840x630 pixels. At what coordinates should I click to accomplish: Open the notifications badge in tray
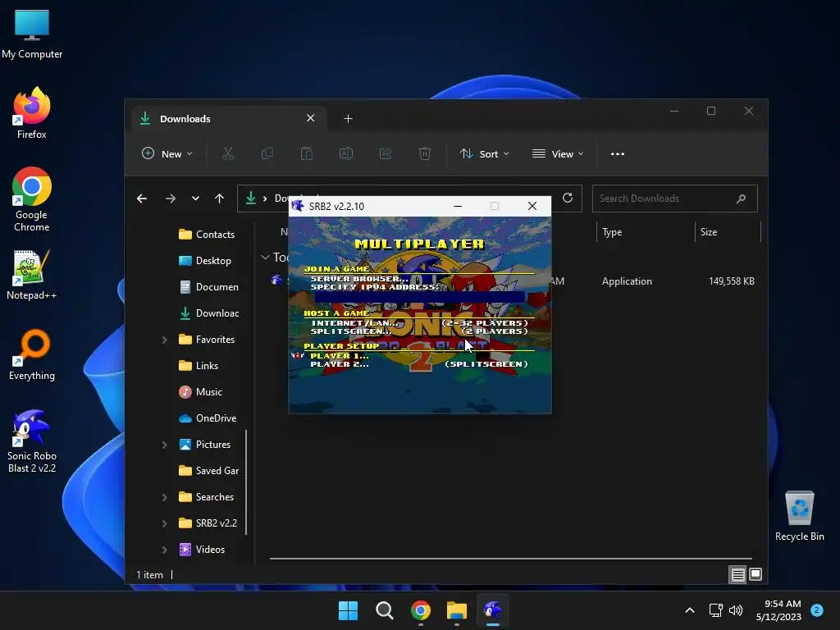(x=817, y=609)
